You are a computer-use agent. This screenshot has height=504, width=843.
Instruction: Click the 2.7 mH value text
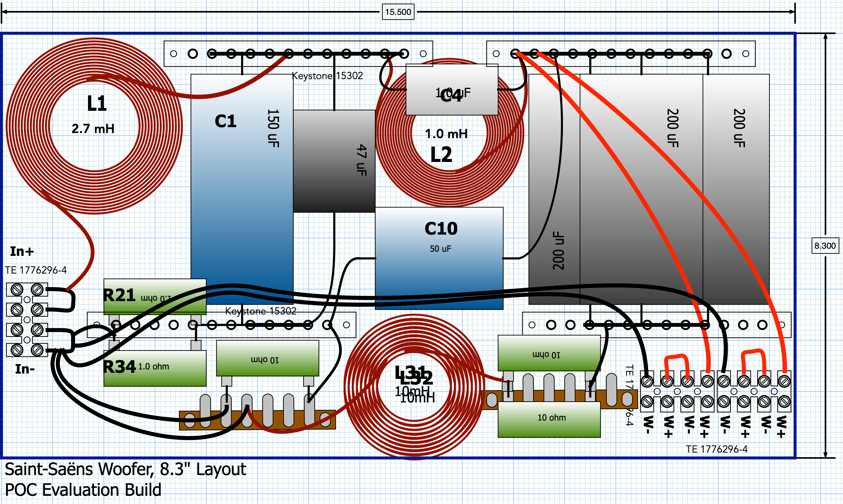93,129
